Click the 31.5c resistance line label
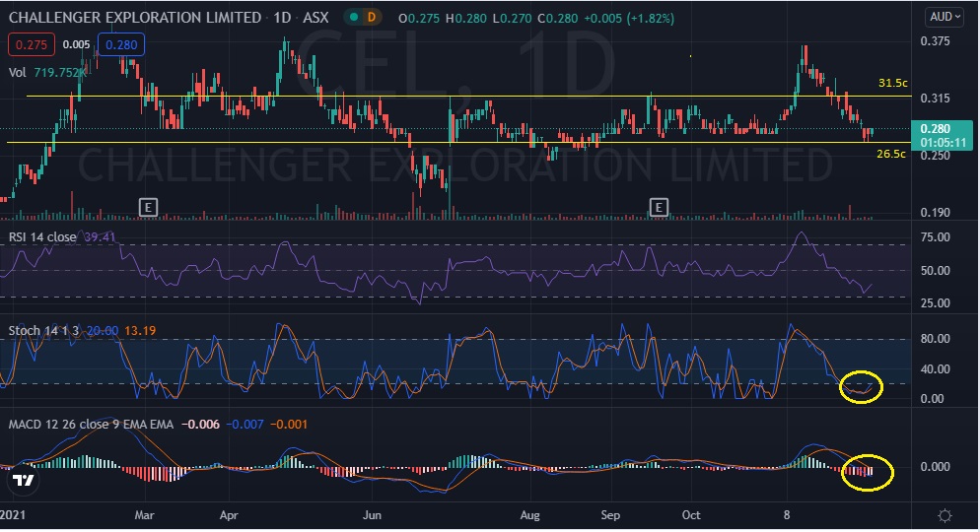This screenshot has width=980, height=532. coord(892,83)
